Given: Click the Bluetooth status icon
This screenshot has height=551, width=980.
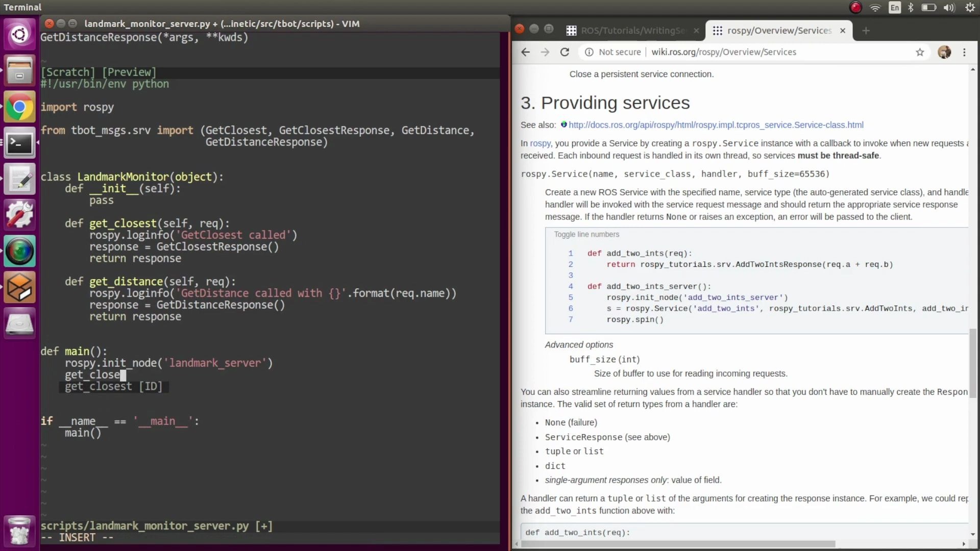Looking at the screenshot, I should [912, 7].
